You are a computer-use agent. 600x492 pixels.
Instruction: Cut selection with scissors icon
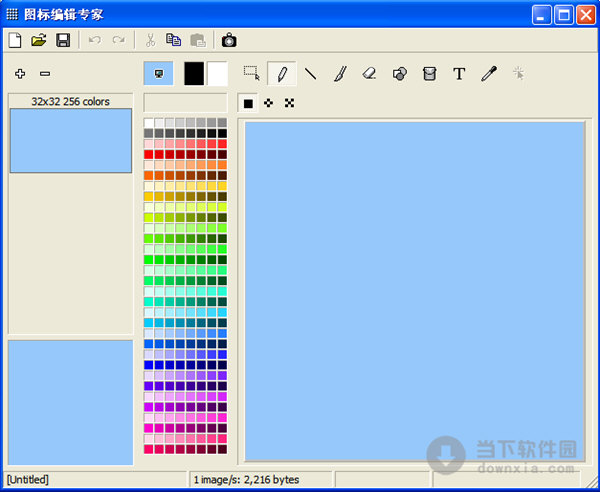click(151, 40)
